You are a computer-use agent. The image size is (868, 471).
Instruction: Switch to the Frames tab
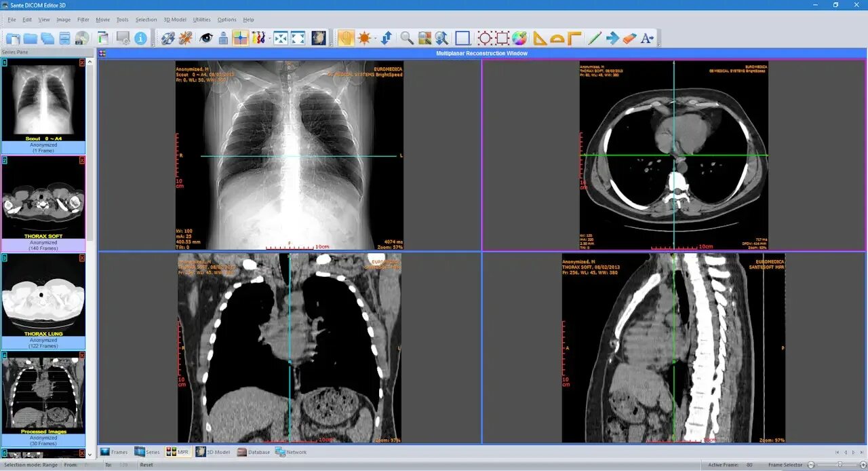[x=114, y=452]
